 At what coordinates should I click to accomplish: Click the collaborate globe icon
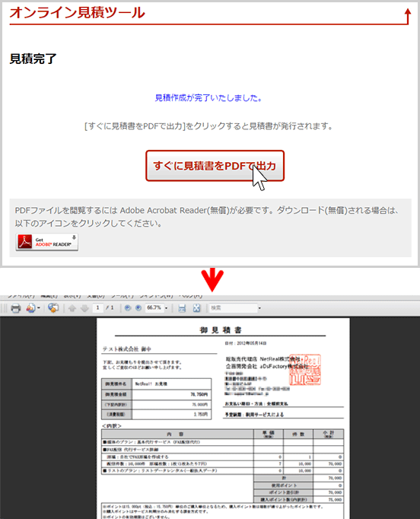point(53,308)
